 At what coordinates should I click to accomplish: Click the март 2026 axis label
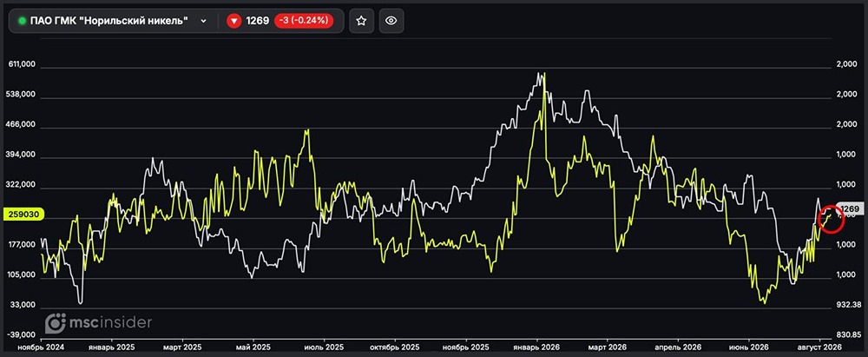pos(608,346)
